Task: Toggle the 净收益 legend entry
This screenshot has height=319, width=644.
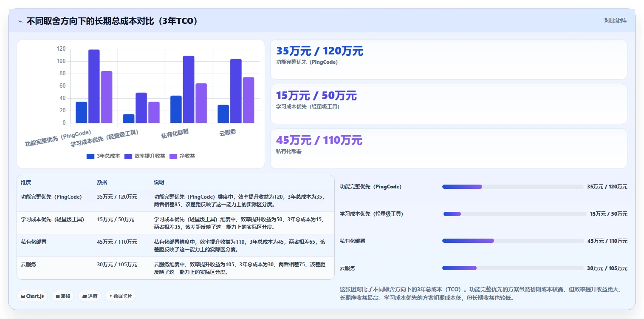Action: point(182,156)
